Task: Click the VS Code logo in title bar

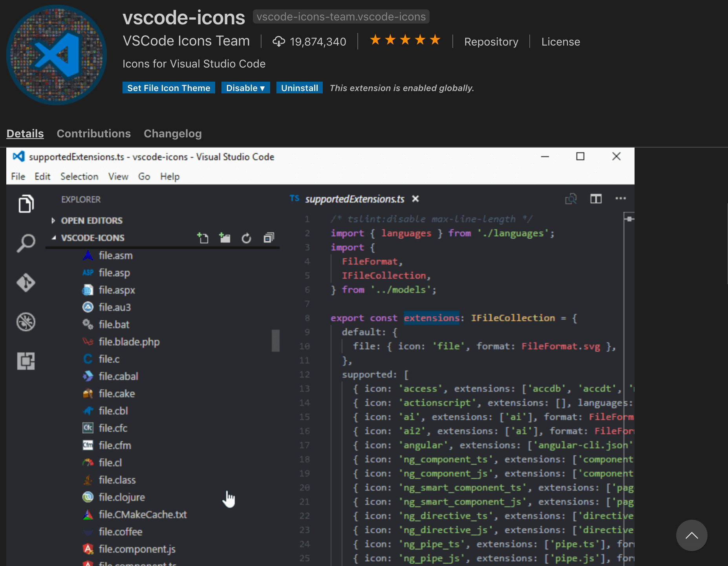Action: click(19, 156)
